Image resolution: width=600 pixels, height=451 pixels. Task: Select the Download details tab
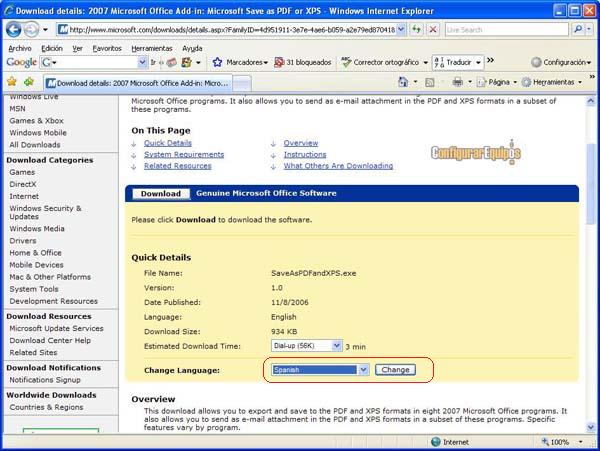pos(138,83)
